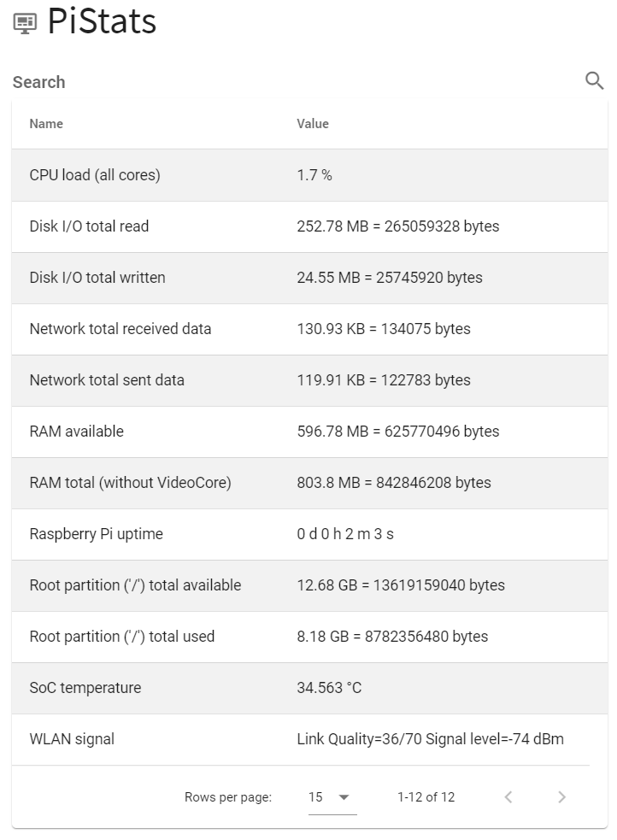Viewport: 617px width, 840px height.
Task: Select the rows per page value 15
Action: (x=315, y=796)
